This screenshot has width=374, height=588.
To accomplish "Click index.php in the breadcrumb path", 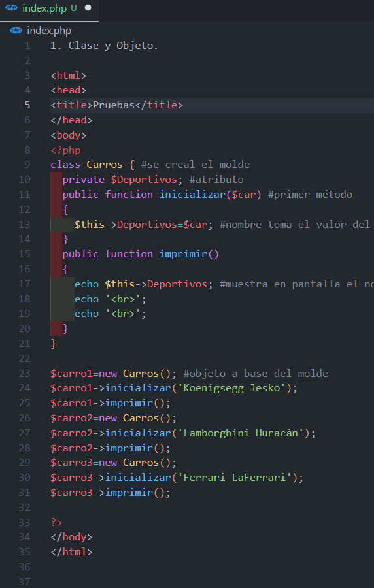I will pos(49,31).
